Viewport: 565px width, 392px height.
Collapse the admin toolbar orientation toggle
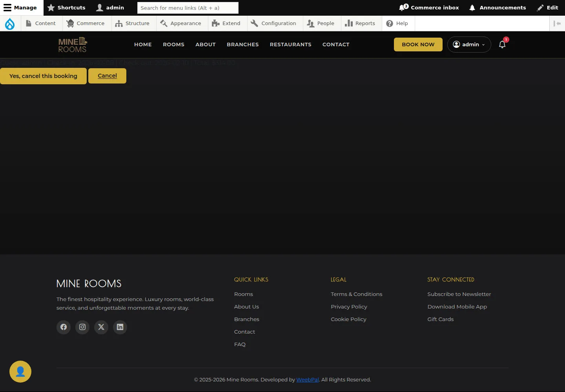click(x=557, y=24)
